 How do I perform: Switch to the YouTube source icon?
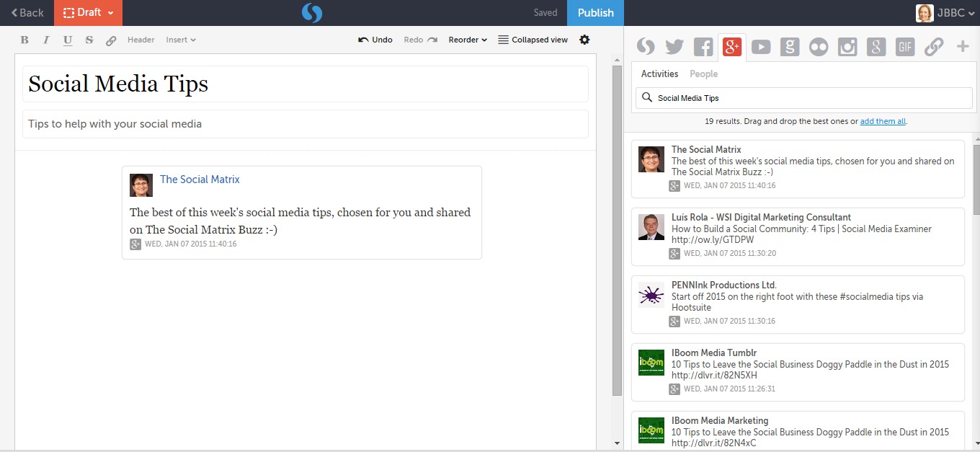(761, 48)
